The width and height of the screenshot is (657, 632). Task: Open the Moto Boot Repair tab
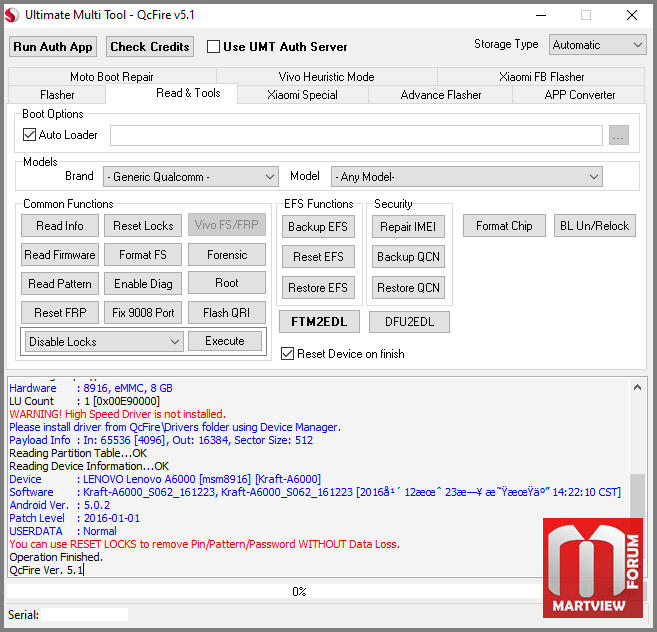pyautogui.click(x=110, y=77)
